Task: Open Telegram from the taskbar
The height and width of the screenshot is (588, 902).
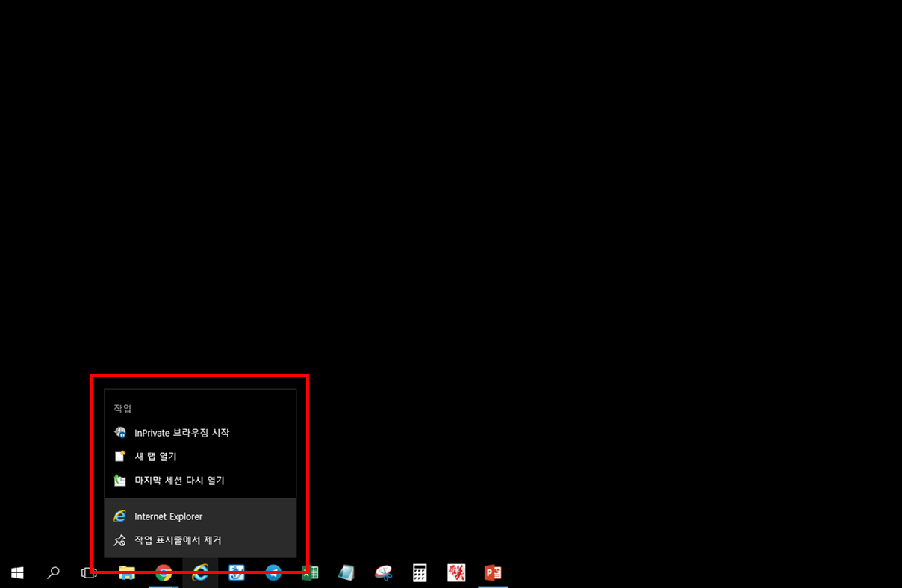Action: coord(273,572)
